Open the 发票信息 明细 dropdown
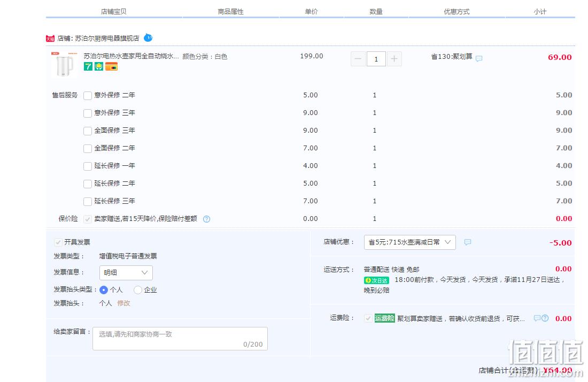The height and width of the screenshot is (382, 588). coord(126,273)
